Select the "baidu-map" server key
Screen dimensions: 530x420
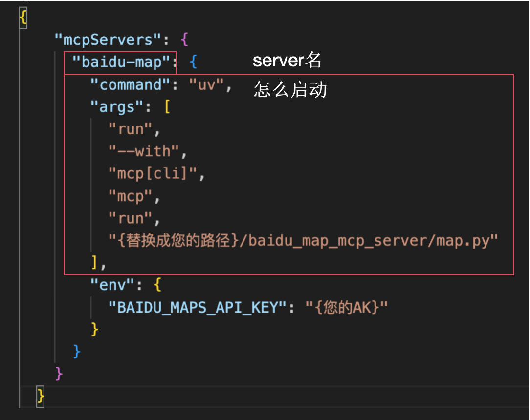121,62
